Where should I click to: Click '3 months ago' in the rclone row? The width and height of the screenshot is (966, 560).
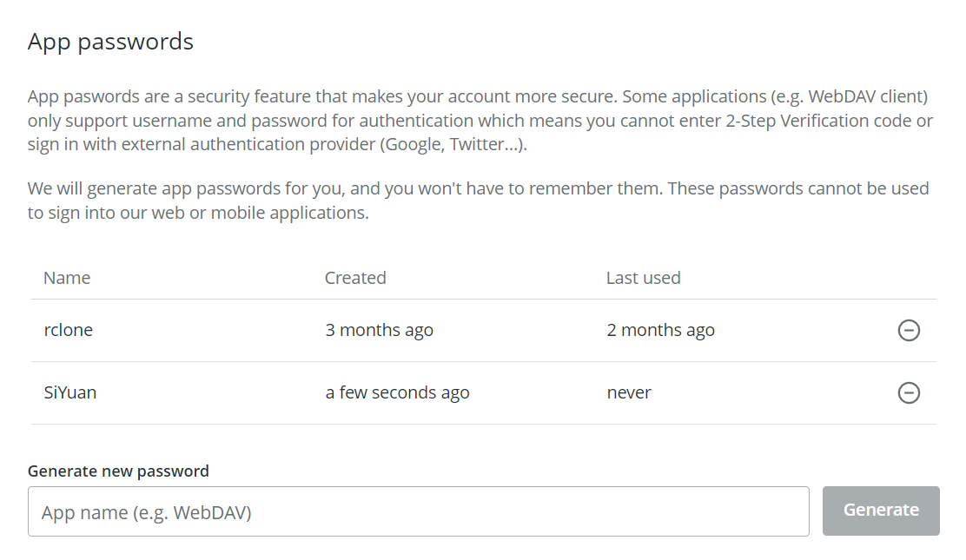[380, 330]
